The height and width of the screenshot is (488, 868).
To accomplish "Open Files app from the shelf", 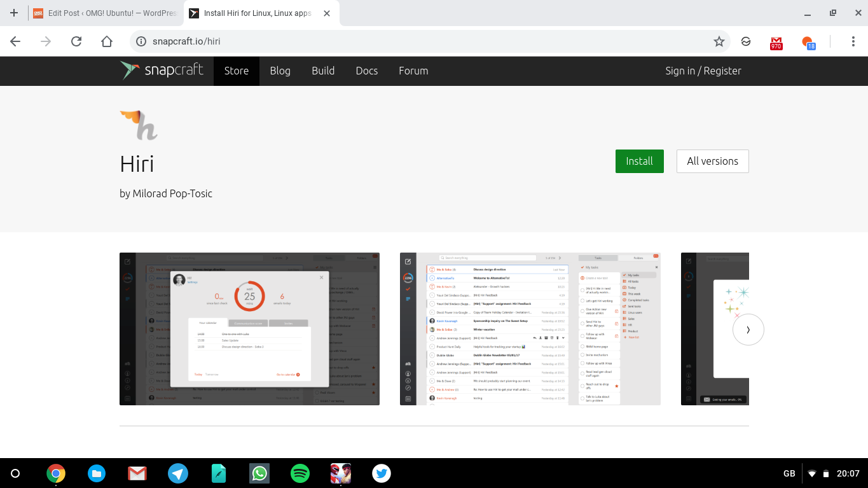I will 97,473.
